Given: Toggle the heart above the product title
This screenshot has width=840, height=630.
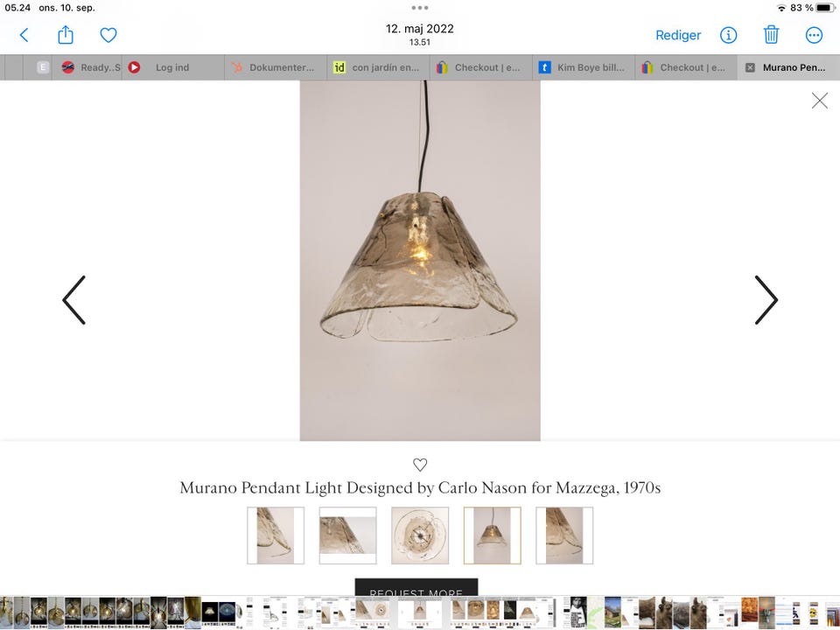Looking at the screenshot, I should pos(420,465).
